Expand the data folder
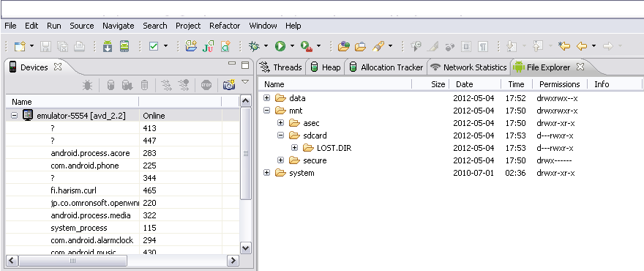 coord(267,98)
